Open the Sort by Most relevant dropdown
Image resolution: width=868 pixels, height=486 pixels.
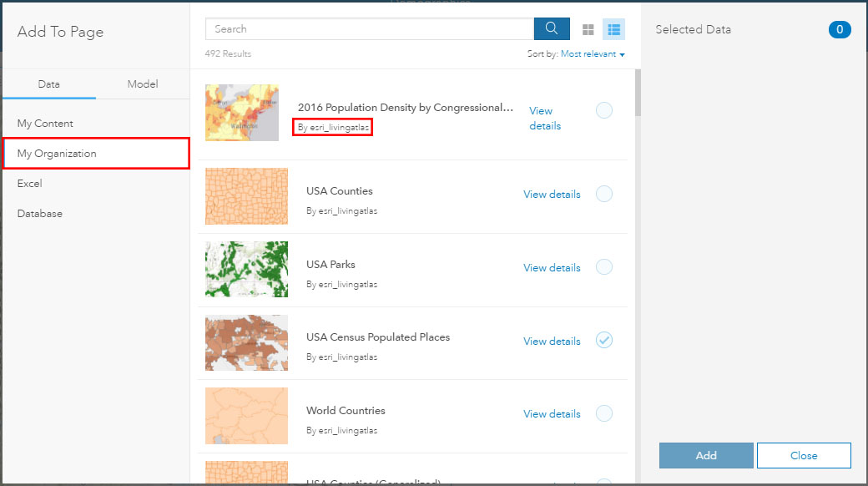point(593,54)
